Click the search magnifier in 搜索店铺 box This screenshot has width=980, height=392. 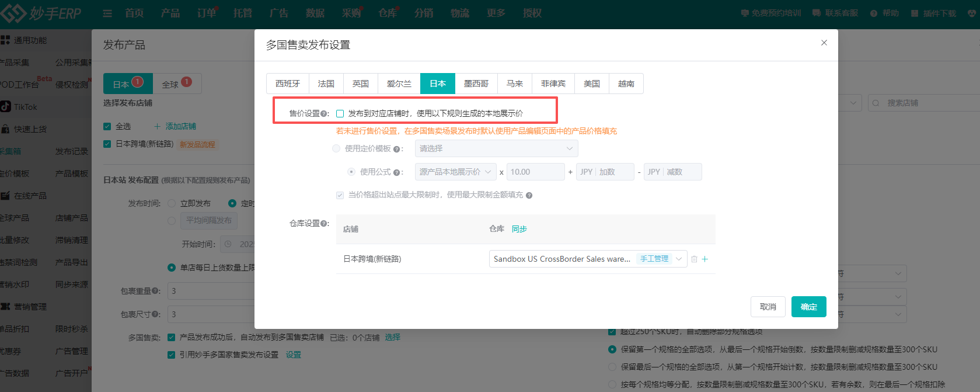point(876,103)
